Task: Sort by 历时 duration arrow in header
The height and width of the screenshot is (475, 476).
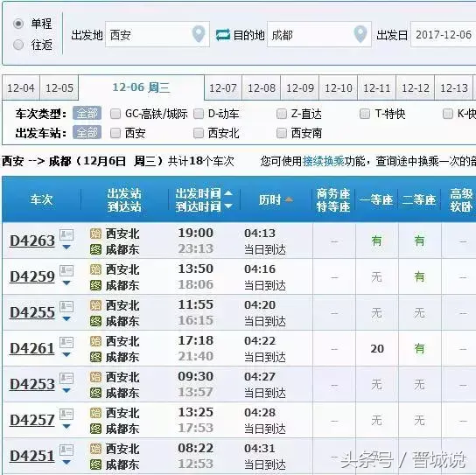Action: [x=289, y=199]
